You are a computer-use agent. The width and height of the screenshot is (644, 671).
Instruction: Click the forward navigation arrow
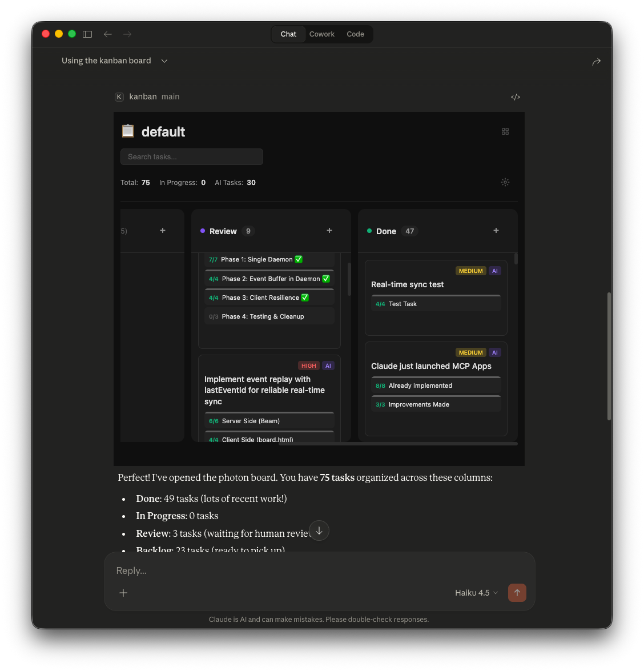tap(127, 34)
